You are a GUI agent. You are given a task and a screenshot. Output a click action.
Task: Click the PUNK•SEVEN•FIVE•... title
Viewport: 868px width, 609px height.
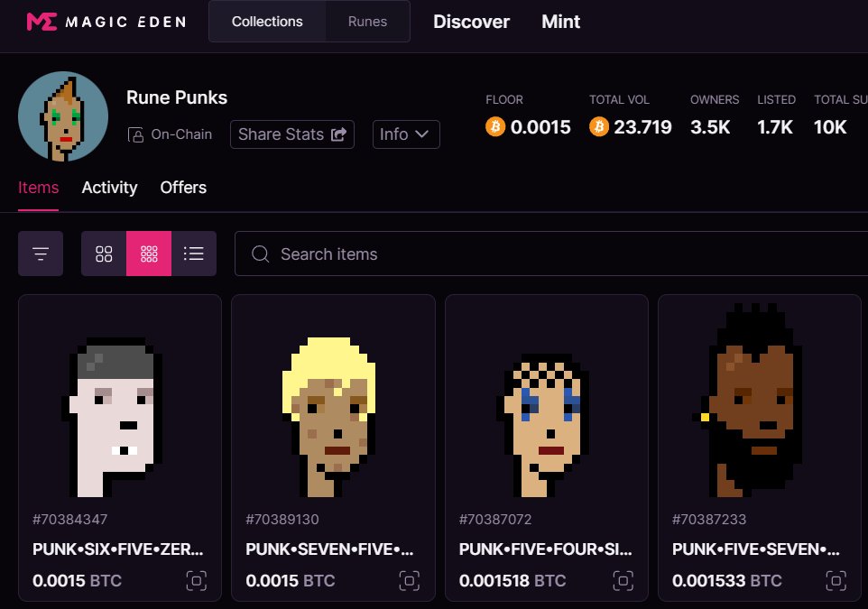click(x=330, y=549)
